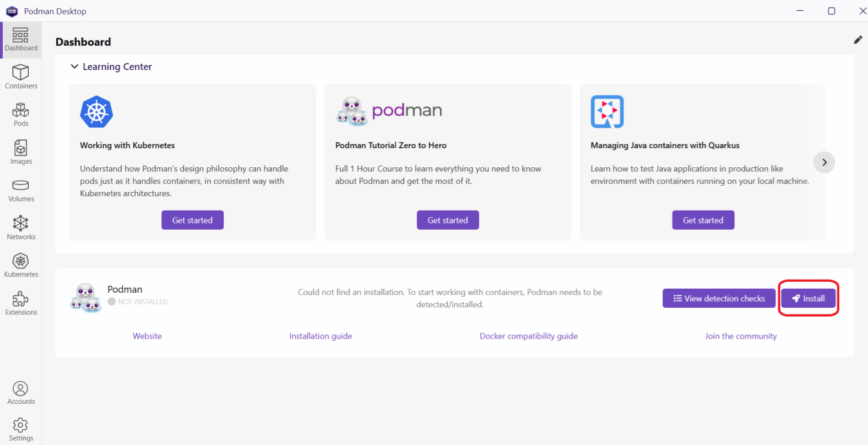This screenshot has height=445, width=868.
Task: Click the pencil edit icon
Action: tap(857, 40)
